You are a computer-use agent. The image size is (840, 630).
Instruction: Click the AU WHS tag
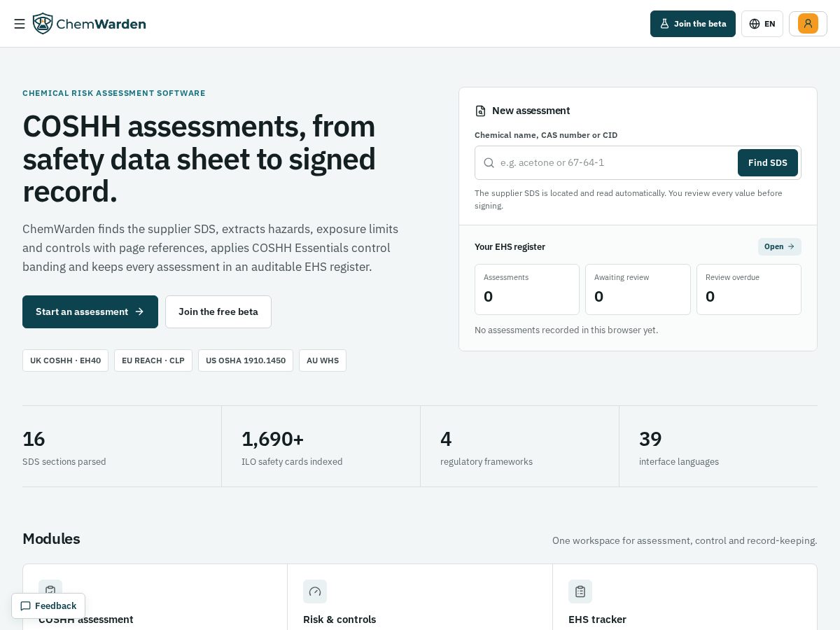(x=323, y=360)
